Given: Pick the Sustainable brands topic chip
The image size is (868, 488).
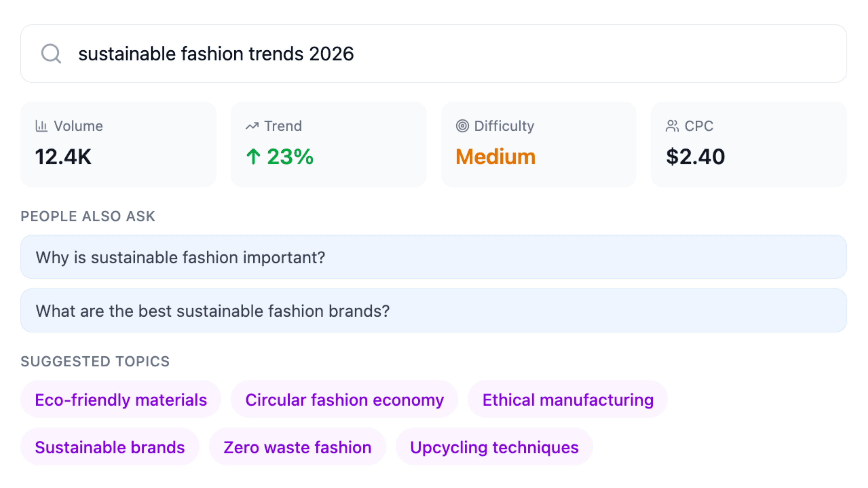Looking at the screenshot, I should tap(110, 447).
